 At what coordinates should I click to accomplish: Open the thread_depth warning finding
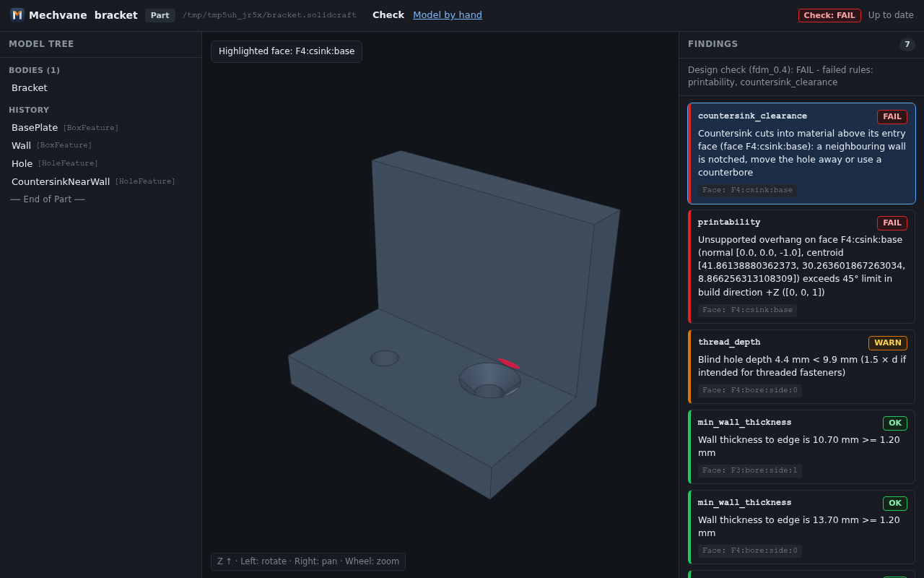point(801,367)
